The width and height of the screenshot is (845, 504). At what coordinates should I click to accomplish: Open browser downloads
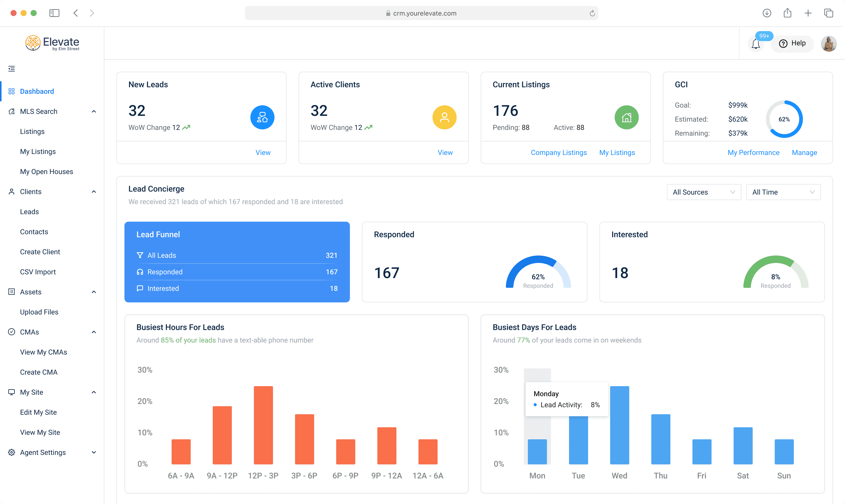[767, 13]
